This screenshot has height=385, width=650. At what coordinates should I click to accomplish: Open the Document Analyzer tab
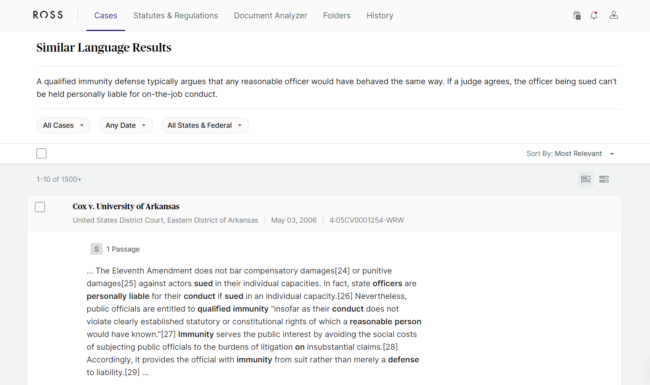(270, 15)
